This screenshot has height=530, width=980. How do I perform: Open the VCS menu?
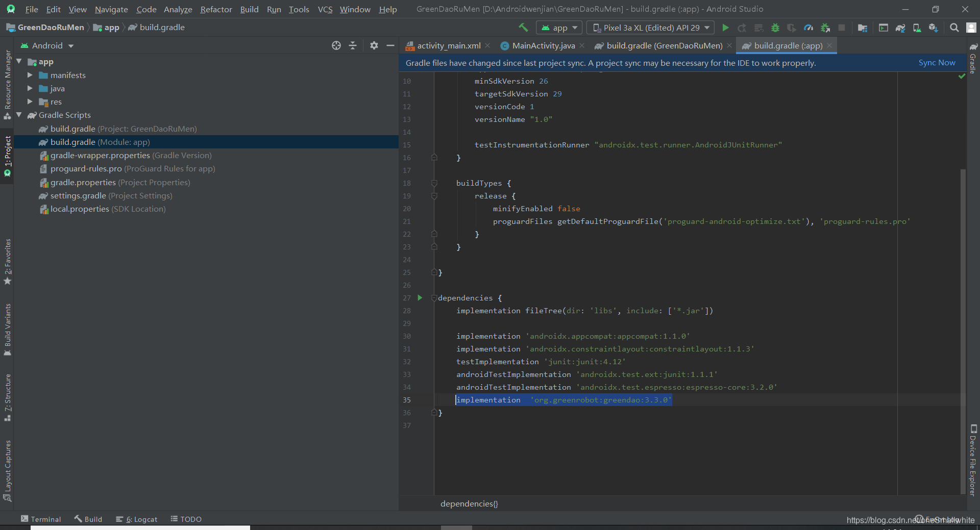pyautogui.click(x=325, y=9)
